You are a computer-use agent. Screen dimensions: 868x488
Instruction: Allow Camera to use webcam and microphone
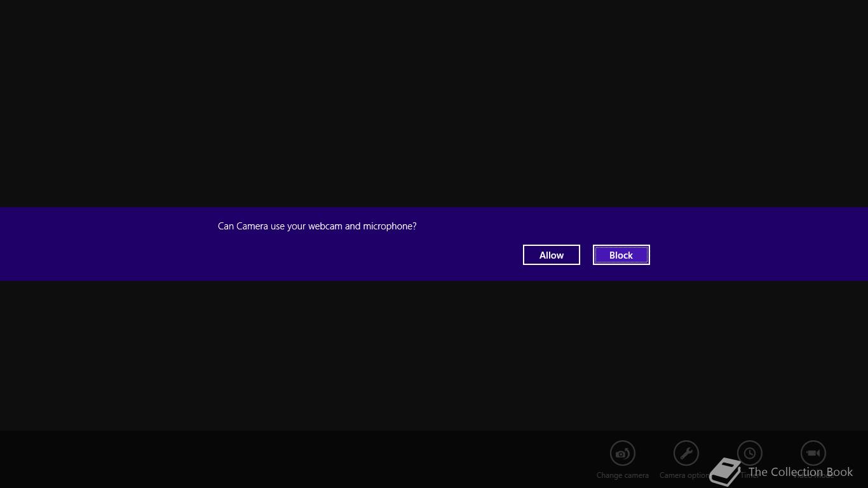coord(552,255)
